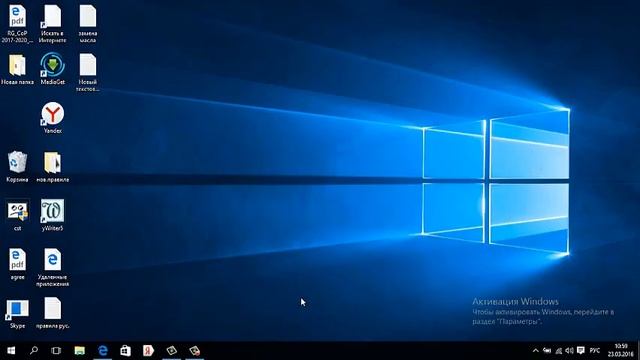This screenshot has height=360, width=640.
Task: Switch to the first running diamond-icon app in taskbar
Action: click(x=171, y=351)
